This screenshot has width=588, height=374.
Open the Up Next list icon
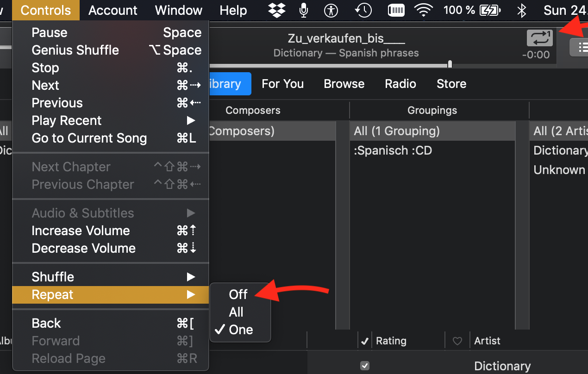pyautogui.click(x=580, y=47)
